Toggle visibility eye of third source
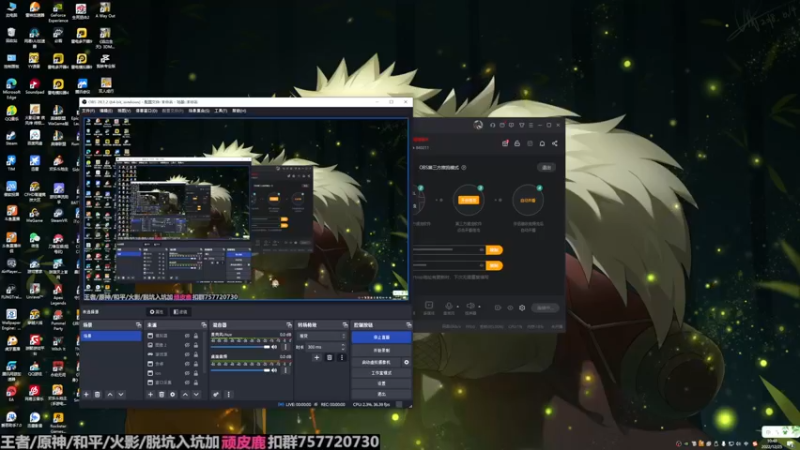The image size is (800, 450). click(187, 354)
